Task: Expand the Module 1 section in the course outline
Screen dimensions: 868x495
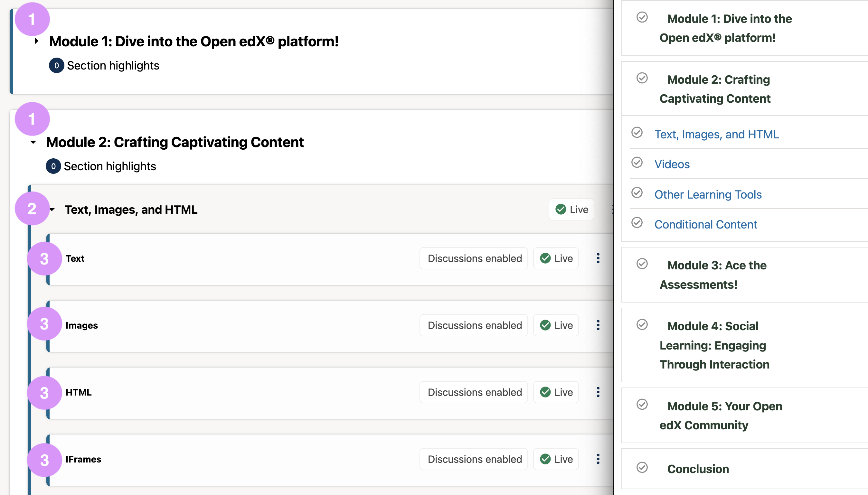Action: click(37, 42)
